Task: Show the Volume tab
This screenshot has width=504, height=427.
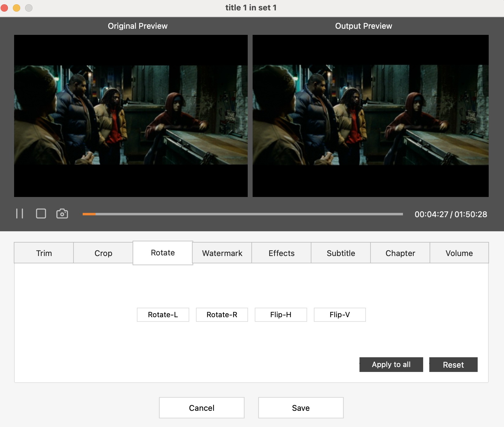Action: coord(459,253)
